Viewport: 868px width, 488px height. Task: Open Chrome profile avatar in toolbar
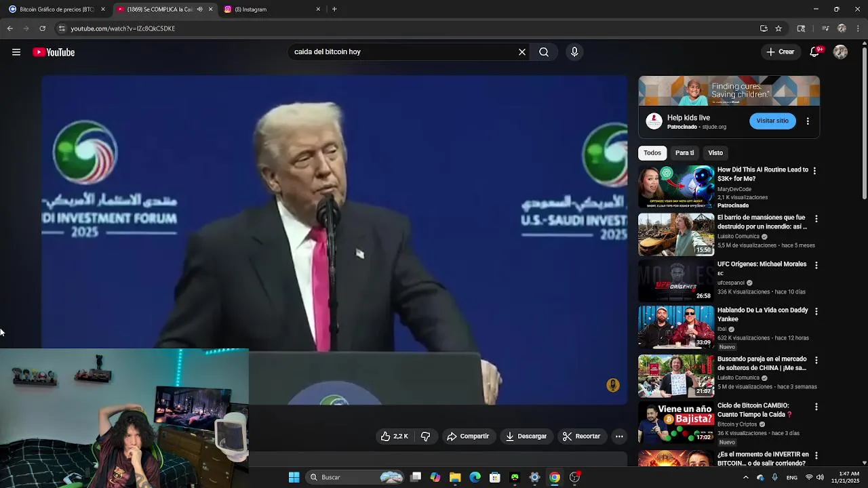point(842,28)
